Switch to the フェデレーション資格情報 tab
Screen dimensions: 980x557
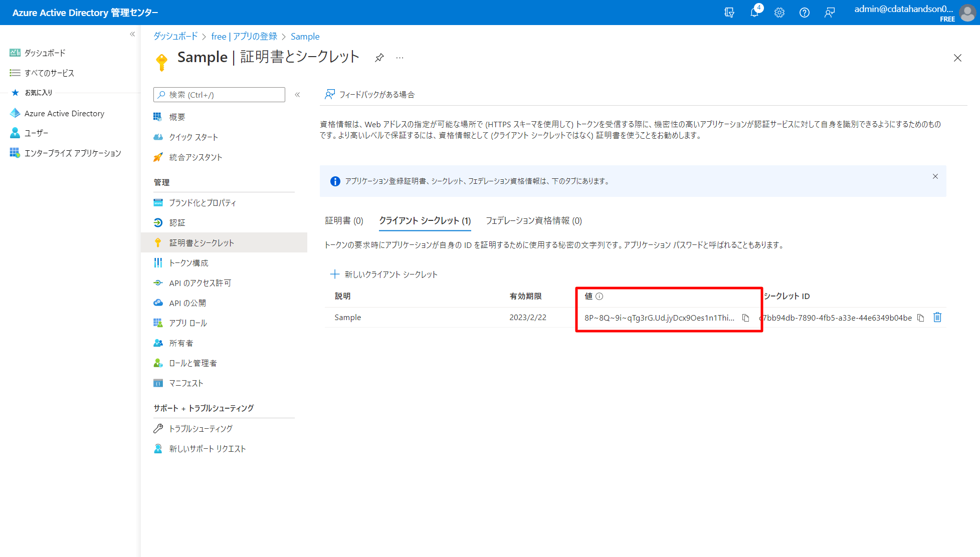(x=533, y=220)
